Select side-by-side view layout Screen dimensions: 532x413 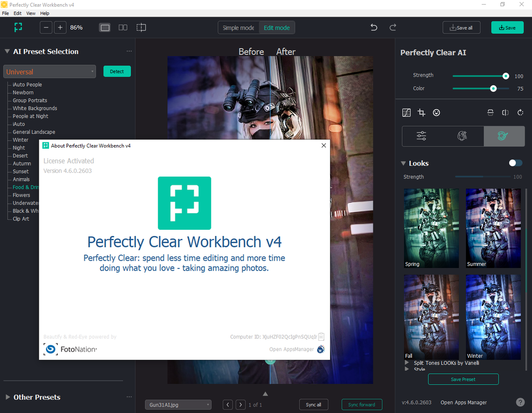click(123, 27)
